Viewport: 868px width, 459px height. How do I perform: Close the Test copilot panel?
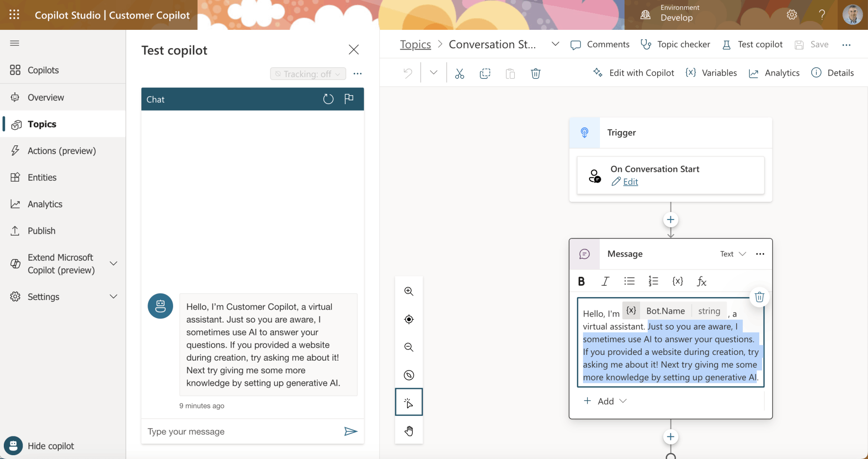(x=354, y=50)
